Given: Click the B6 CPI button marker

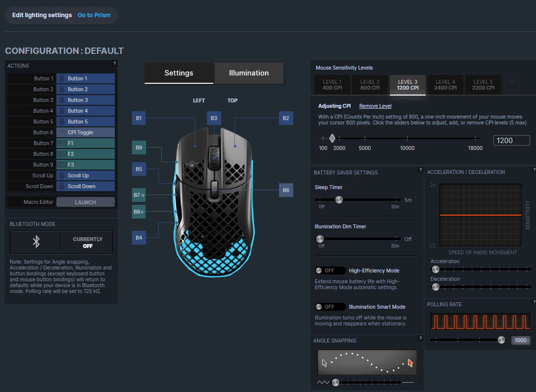Looking at the screenshot, I should (x=286, y=190).
